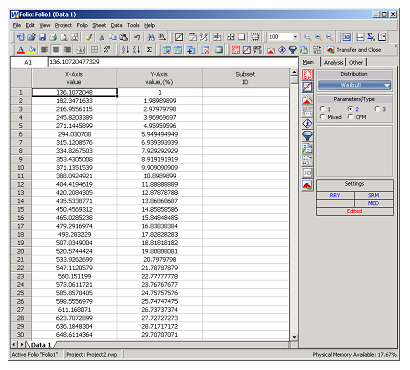Click the Undo arrow icon
The image size is (410, 370).
(137, 37)
